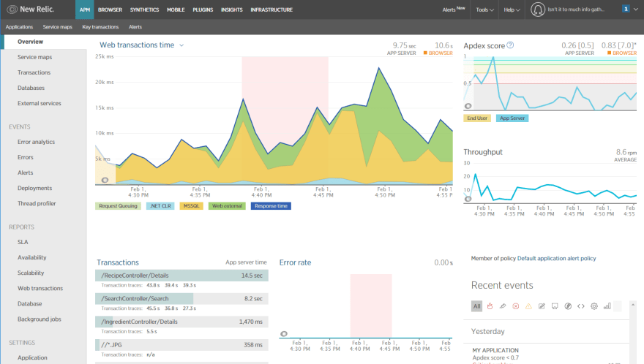Viewport: 644px width, 364px height.
Task: Click the circle marker on Error rate chart
Action: click(284, 333)
